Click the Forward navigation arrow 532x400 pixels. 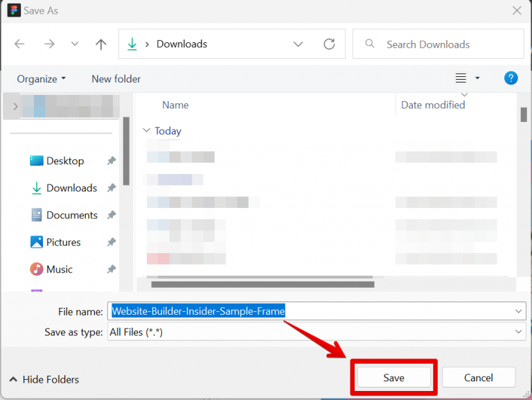click(48, 44)
